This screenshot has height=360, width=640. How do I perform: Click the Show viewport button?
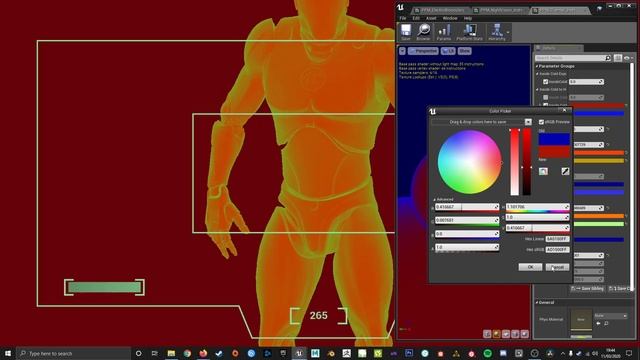point(464,51)
